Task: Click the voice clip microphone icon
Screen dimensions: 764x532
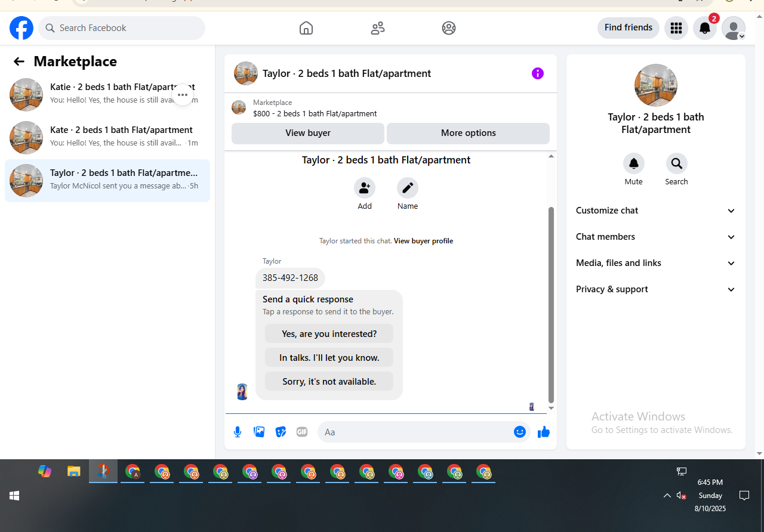Action: pos(238,432)
